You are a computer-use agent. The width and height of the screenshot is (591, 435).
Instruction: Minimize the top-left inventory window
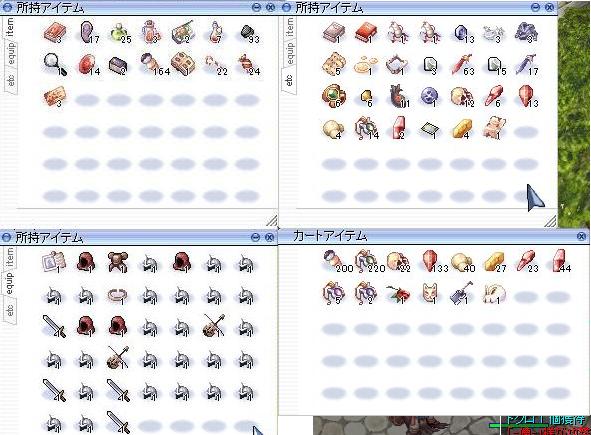256,7
